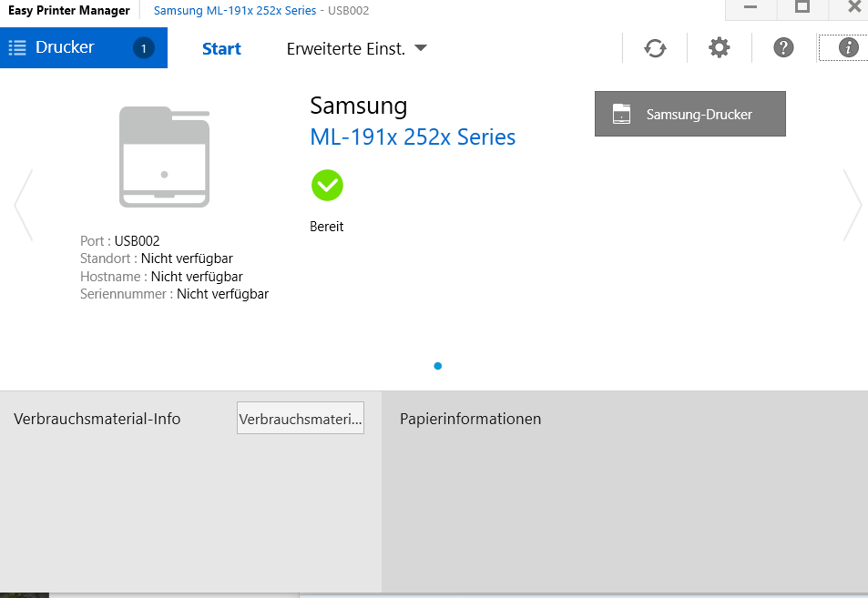This screenshot has width=868, height=598.
Task: Click the Verbrauchsmaterial-Info heading
Action: (97, 419)
